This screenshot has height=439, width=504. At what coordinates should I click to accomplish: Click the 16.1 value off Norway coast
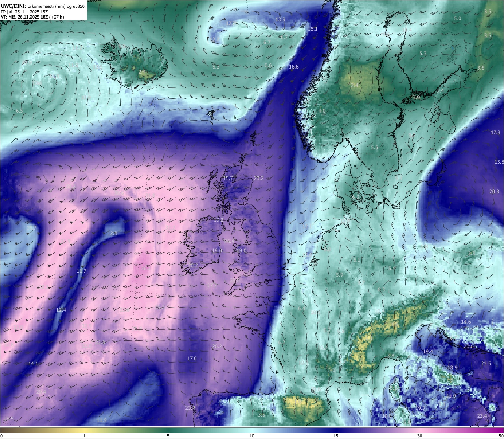[x=313, y=29]
